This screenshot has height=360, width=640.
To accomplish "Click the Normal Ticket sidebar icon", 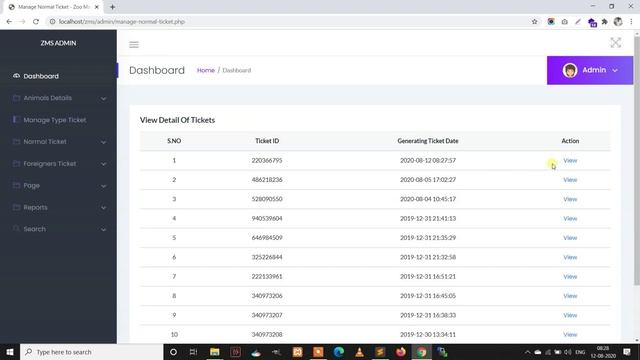I will click(16, 141).
